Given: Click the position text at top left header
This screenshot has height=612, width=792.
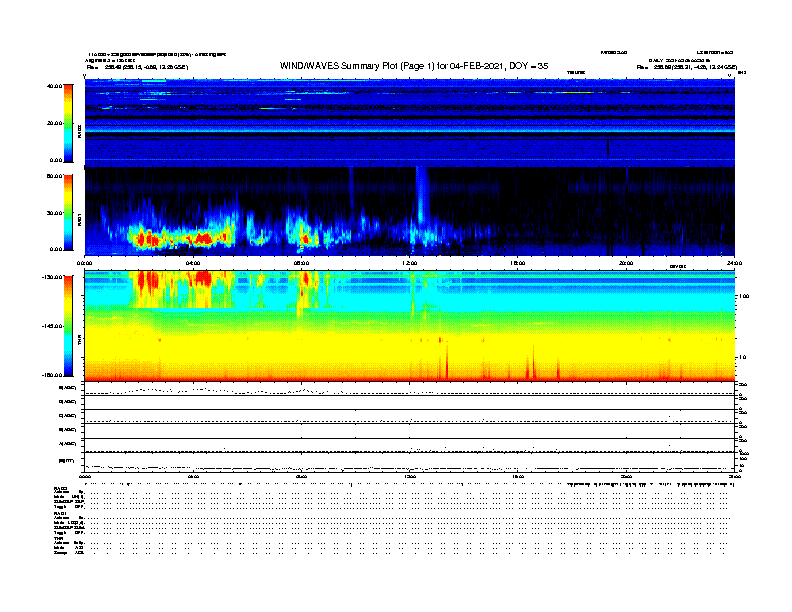Looking at the screenshot, I should [x=137, y=67].
